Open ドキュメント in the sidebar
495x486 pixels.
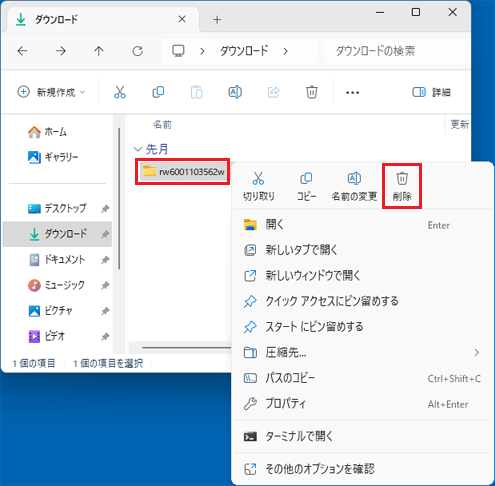click(x=56, y=259)
